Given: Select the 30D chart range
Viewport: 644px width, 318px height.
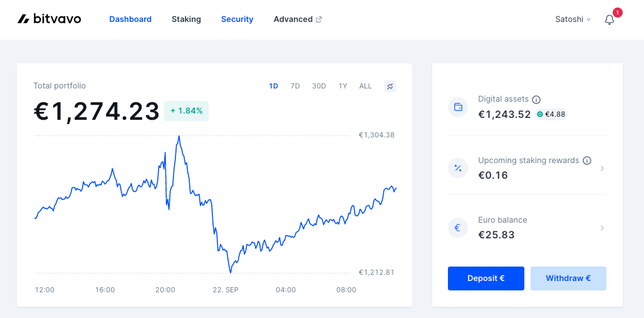Looking at the screenshot, I should 319,86.
